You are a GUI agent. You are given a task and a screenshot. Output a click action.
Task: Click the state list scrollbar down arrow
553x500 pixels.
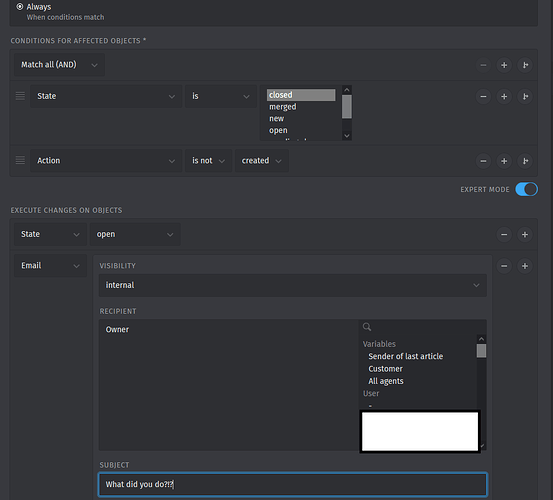coord(347,136)
